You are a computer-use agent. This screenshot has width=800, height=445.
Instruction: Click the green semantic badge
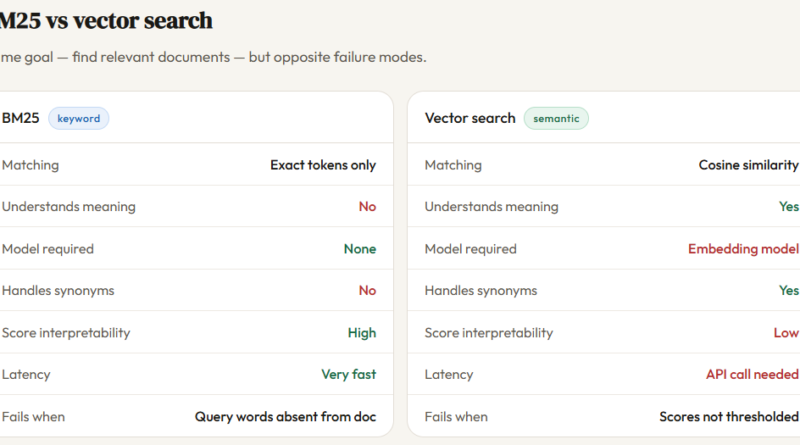click(x=556, y=118)
